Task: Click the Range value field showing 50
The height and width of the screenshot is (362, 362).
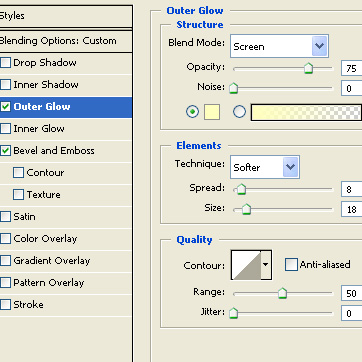Action: (x=352, y=293)
